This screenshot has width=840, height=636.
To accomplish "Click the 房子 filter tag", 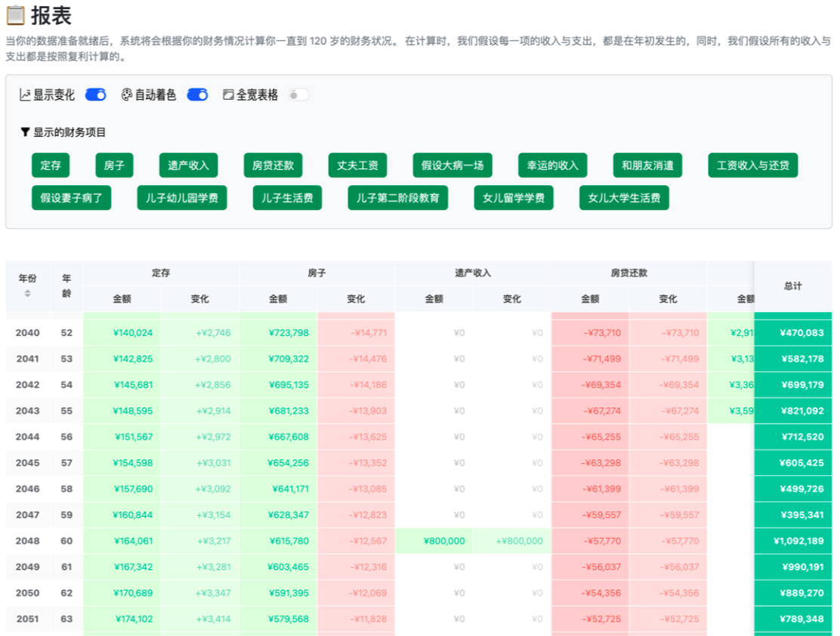I will [x=114, y=165].
